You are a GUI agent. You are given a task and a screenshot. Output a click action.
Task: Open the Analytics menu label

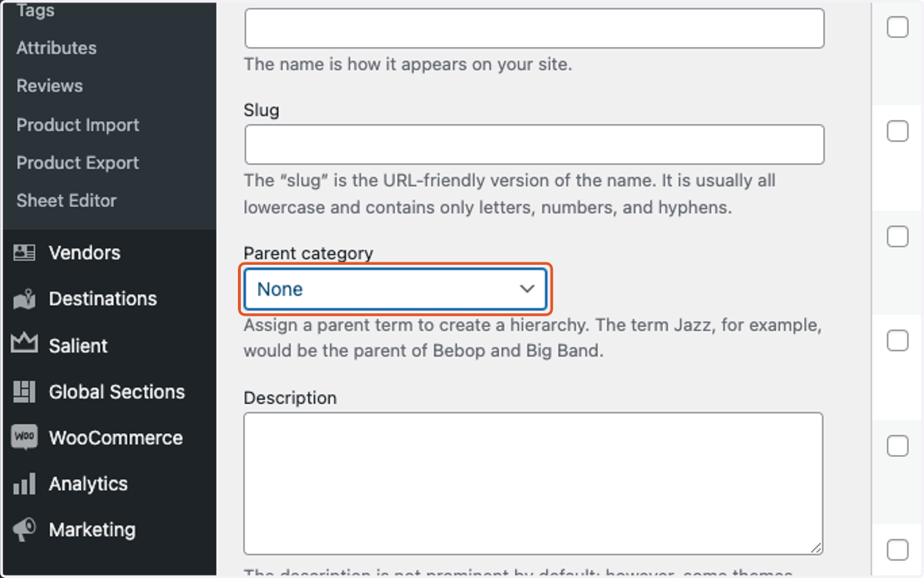(x=88, y=484)
